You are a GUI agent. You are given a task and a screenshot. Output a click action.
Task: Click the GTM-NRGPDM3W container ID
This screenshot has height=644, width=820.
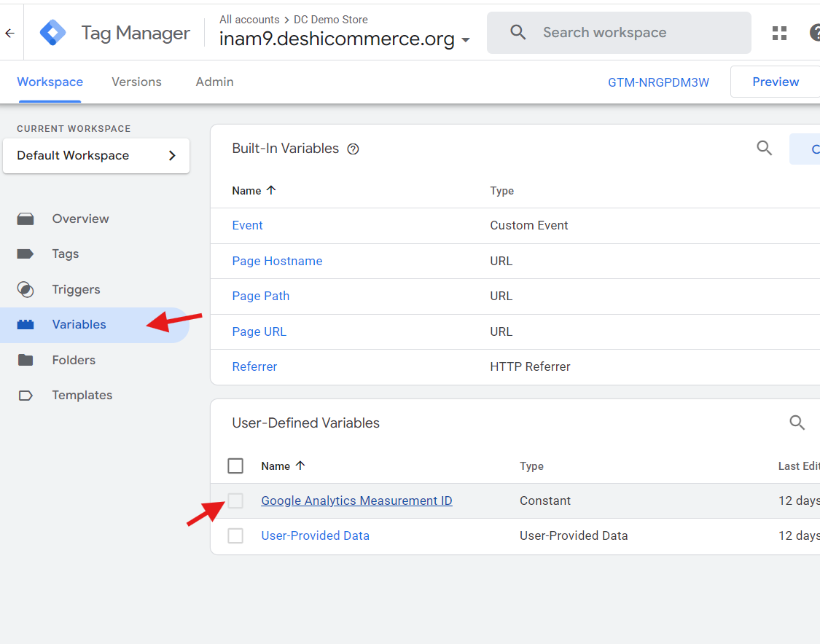point(658,82)
